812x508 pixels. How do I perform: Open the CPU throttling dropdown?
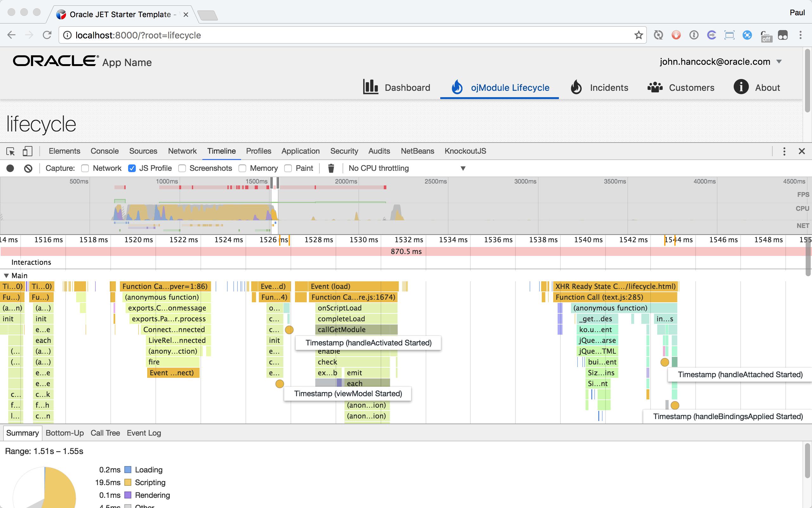407,168
